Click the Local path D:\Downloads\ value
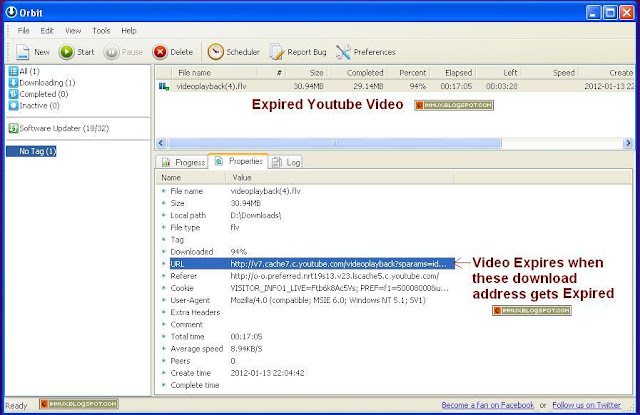The height and width of the screenshot is (415, 640). [x=256, y=216]
